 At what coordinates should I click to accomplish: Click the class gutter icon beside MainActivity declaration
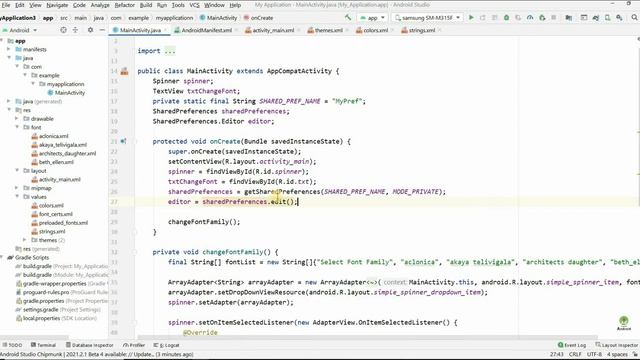124,71
